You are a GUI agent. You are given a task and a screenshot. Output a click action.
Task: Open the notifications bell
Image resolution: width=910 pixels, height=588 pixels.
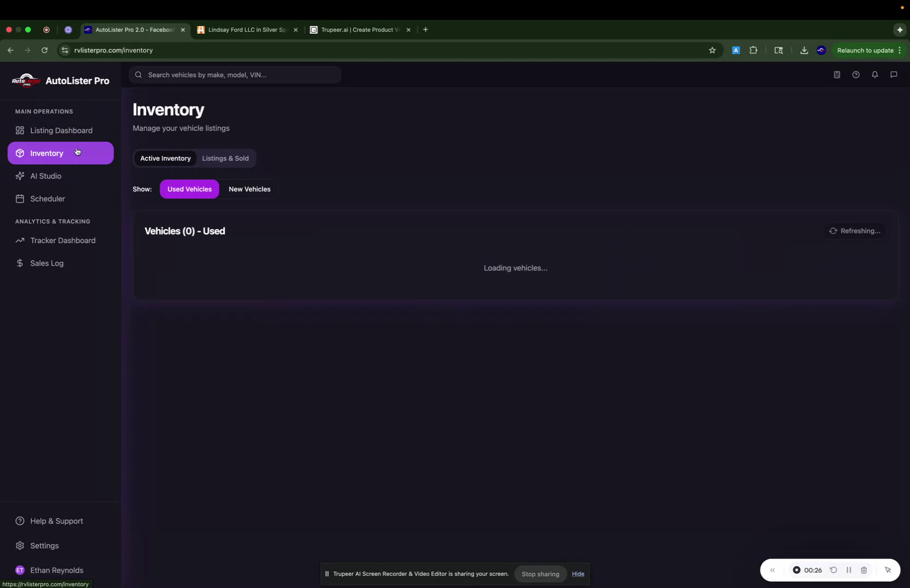pyautogui.click(x=875, y=75)
